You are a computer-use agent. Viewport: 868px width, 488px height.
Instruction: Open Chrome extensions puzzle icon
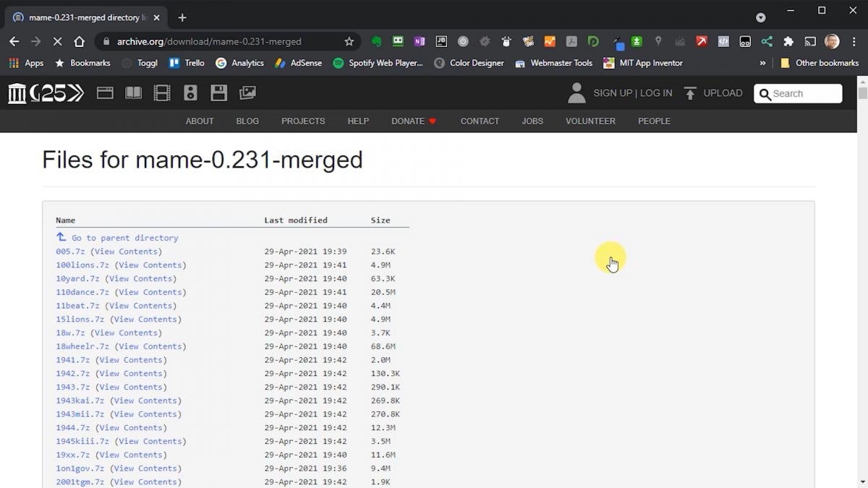point(788,42)
